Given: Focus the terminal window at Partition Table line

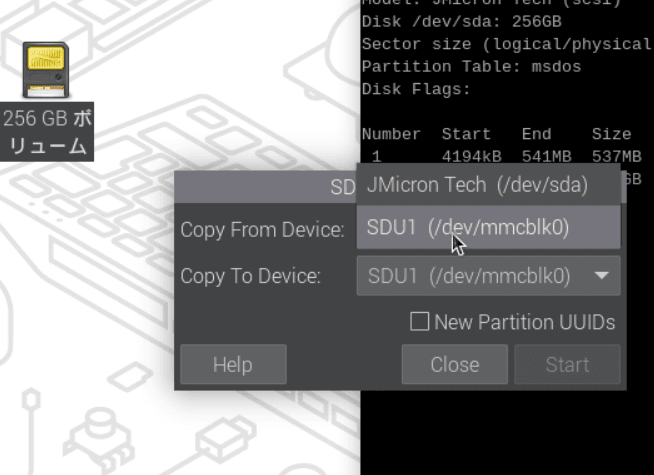Looking at the screenshot, I should point(470,67).
